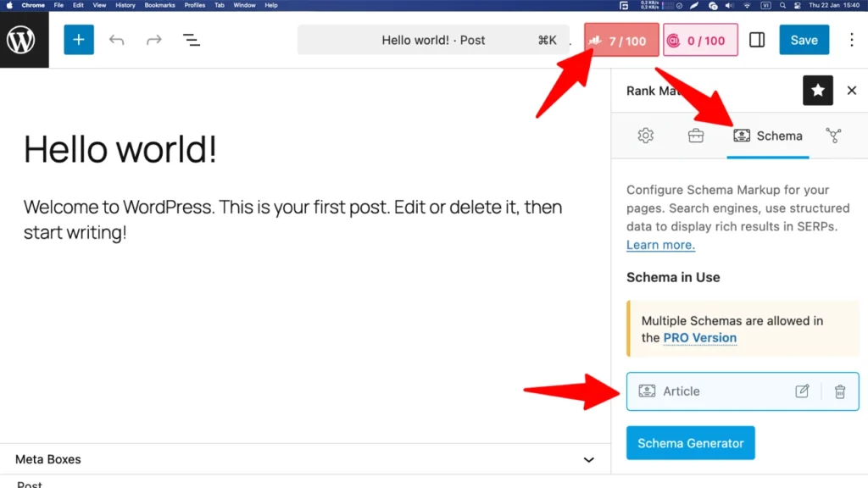Open the Content AI score indicator

click(x=700, y=40)
